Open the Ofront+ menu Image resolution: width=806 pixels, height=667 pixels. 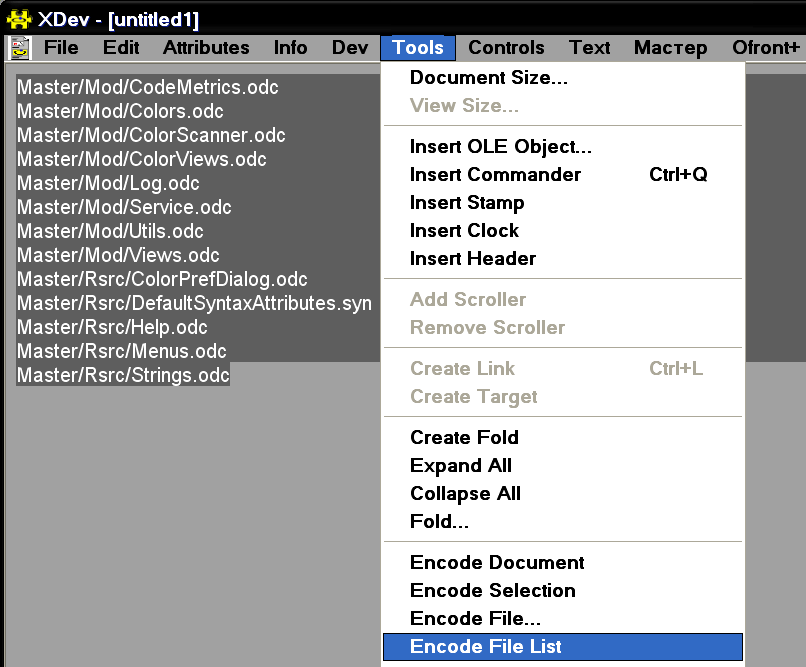pyautogui.click(x=766, y=48)
